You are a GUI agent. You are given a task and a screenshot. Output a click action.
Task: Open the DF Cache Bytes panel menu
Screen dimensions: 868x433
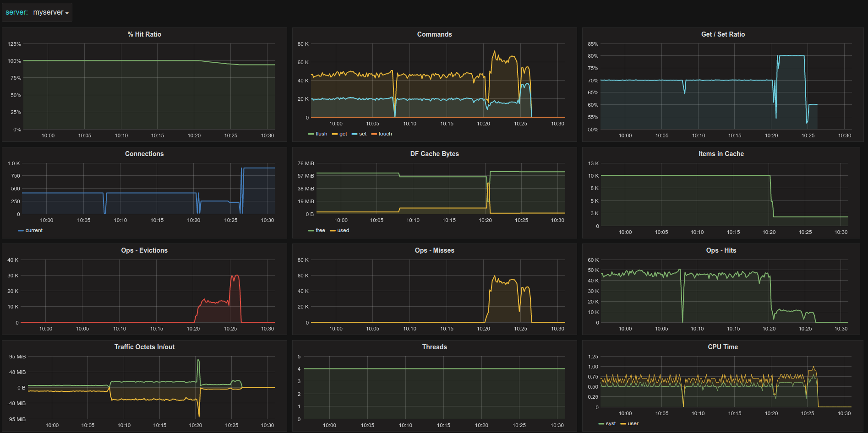434,154
